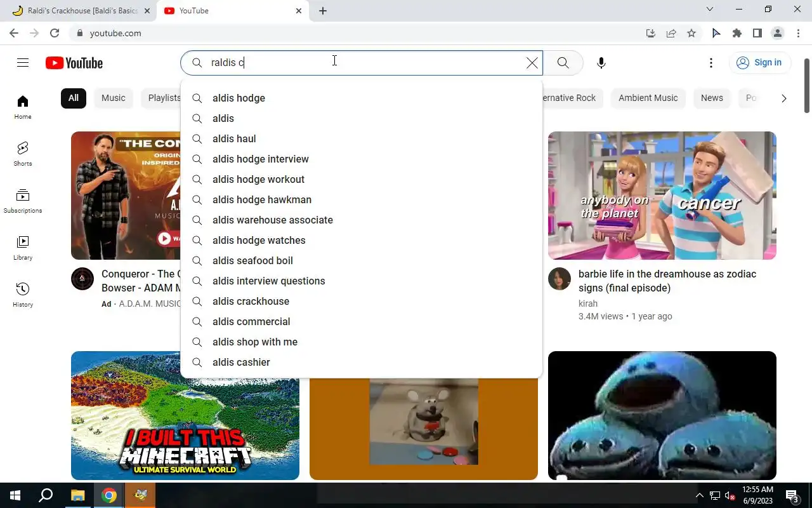Open 'barbie life in the dreamhouse' title link
The width and height of the screenshot is (812, 508).
tap(667, 281)
